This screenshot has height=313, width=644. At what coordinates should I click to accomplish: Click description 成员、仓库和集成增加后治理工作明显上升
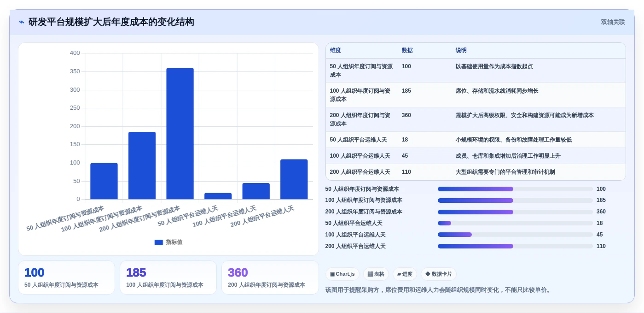(x=508, y=156)
